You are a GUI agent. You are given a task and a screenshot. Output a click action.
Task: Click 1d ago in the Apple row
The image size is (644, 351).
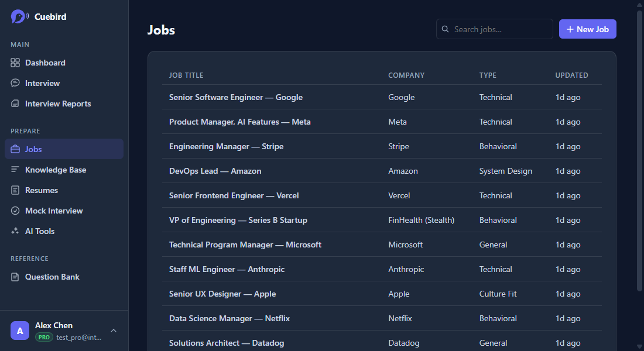(568, 294)
